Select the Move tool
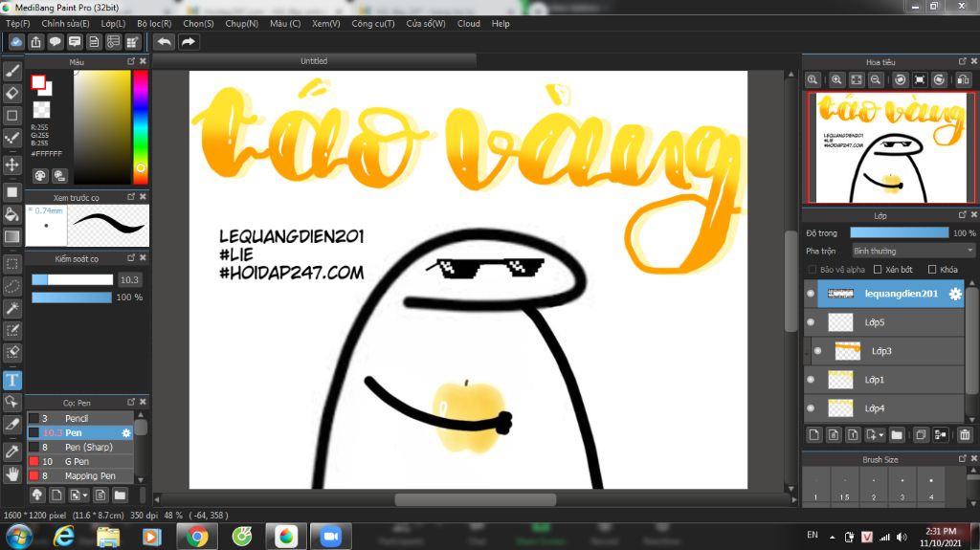980x550 pixels. (x=11, y=165)
